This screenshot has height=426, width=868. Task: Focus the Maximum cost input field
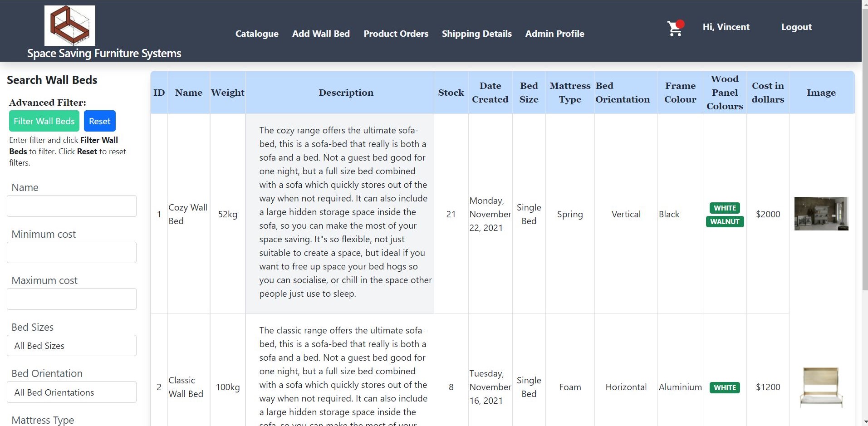pyautogui.click(x=72, y=299)
